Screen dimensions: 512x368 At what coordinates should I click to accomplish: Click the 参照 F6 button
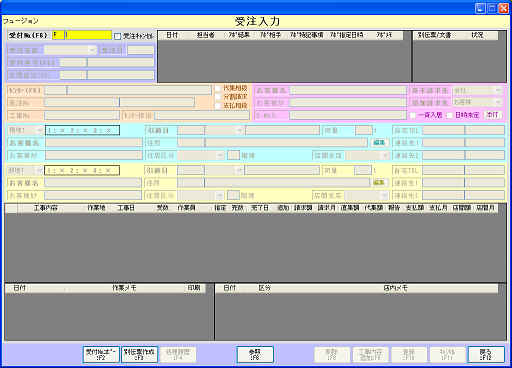click(255, 354)
